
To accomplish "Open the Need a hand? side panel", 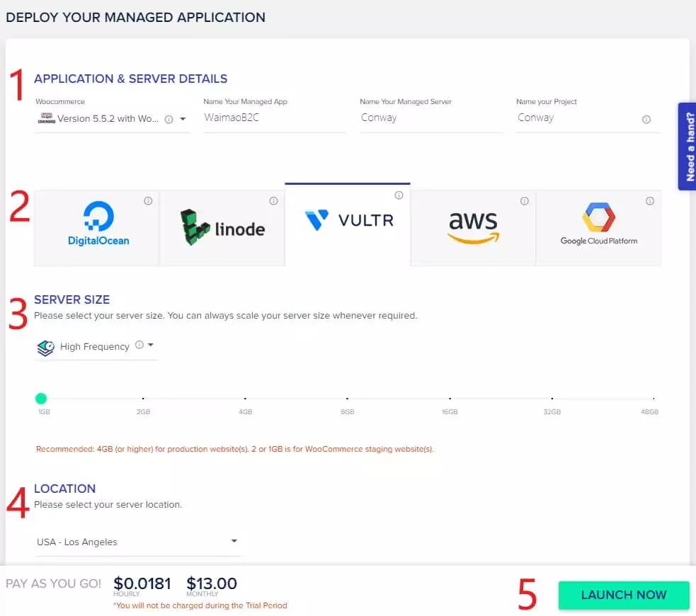I will coord(687,147).
